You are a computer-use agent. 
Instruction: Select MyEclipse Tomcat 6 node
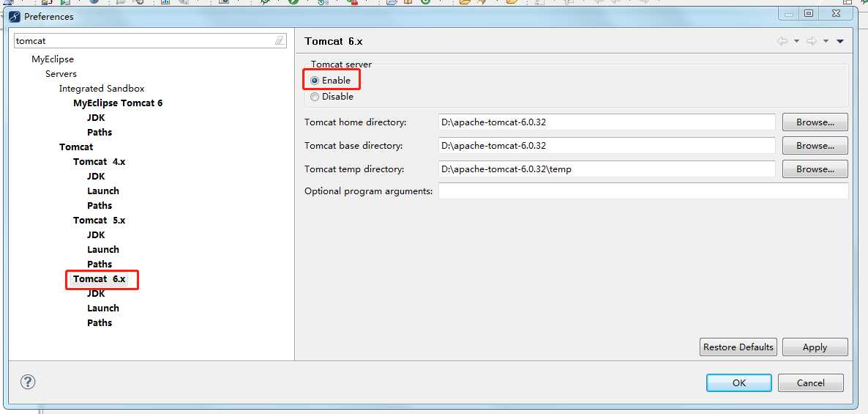(118, 103)
